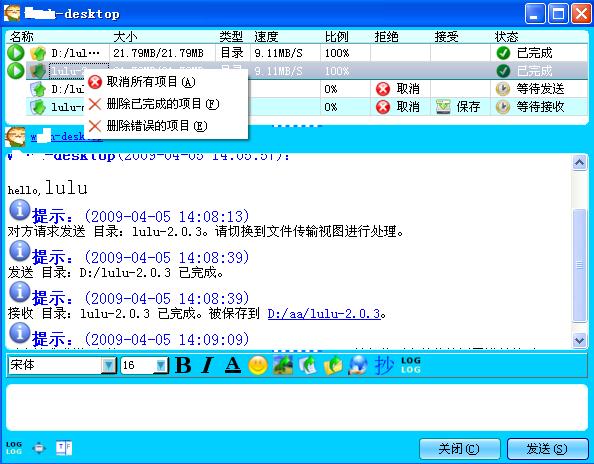
Task: Click the 9.11MB/S speed in first row
Action: click(x=278, y=53)
